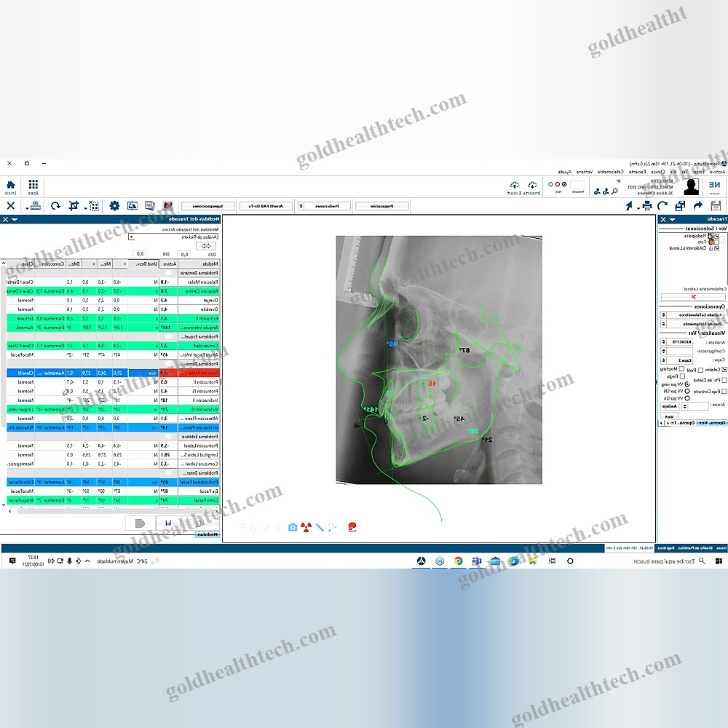Open File Explorer from the taskbar
This screenshot has width=728, height=728.
click(533, 561)
